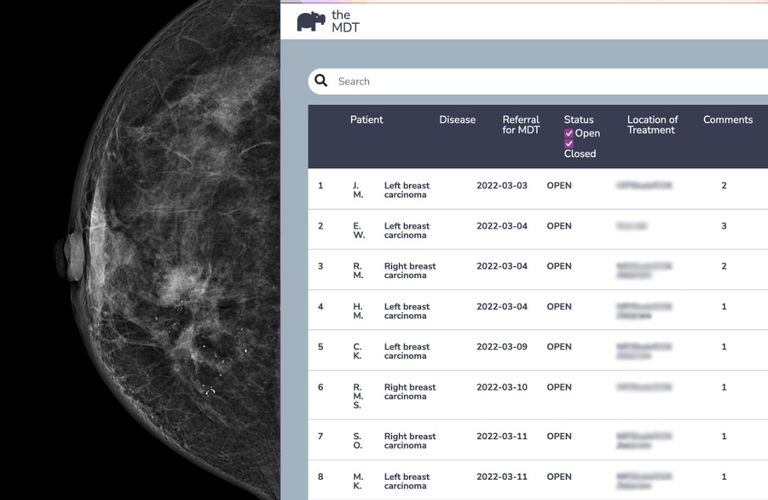This screenshot has width=768, height=500.
Task: Click referral date 2022-03-03
Action: (x=502, y=186)
